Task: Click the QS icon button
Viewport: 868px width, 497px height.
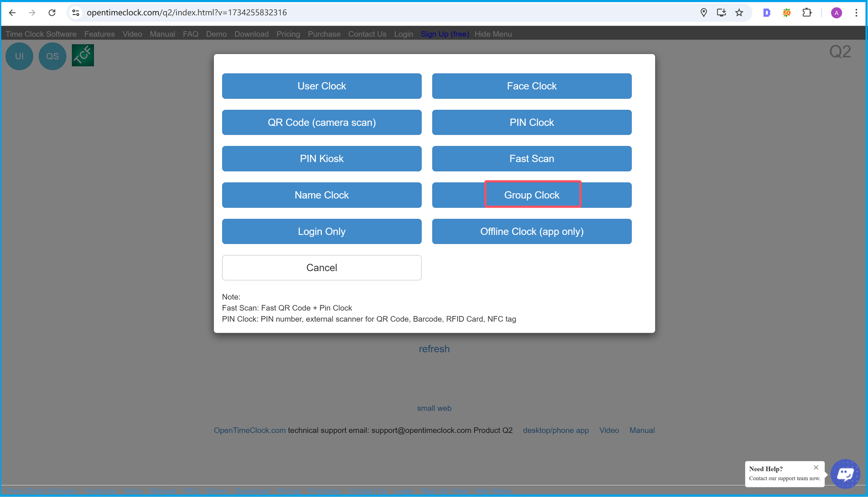Action: coord(51,56)
